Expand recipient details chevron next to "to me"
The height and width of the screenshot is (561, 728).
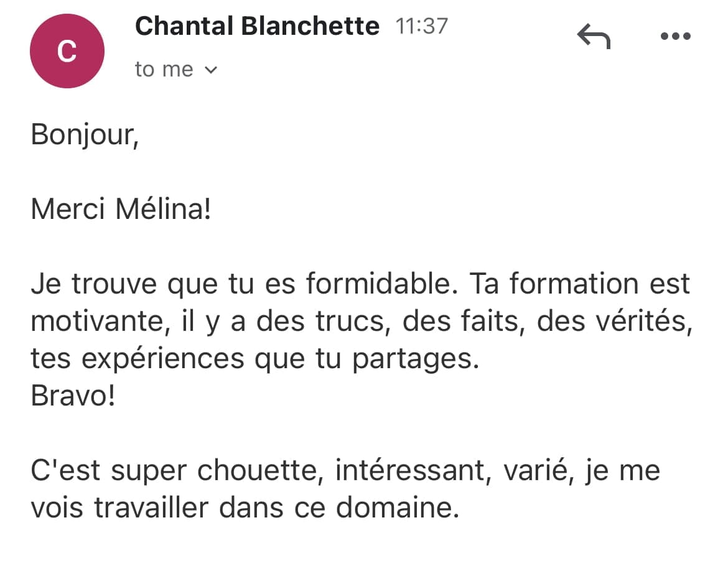(x=211, y=70)
